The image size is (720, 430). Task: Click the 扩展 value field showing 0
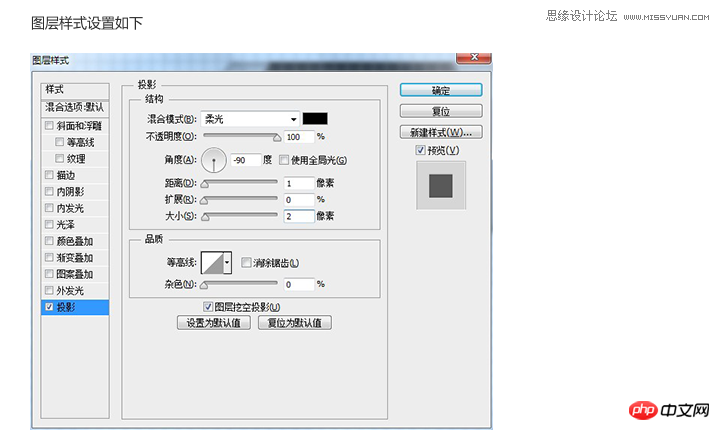(299, 199)
